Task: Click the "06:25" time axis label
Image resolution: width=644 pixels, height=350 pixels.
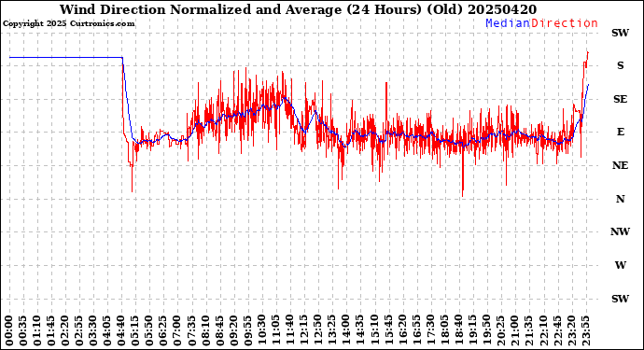Action: pos(163,330)
